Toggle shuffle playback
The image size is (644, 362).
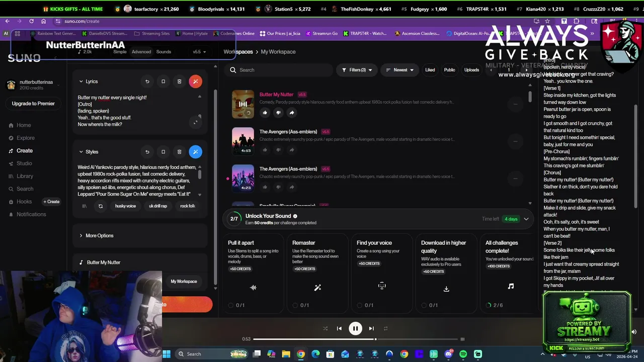click(x=325, y=328)
